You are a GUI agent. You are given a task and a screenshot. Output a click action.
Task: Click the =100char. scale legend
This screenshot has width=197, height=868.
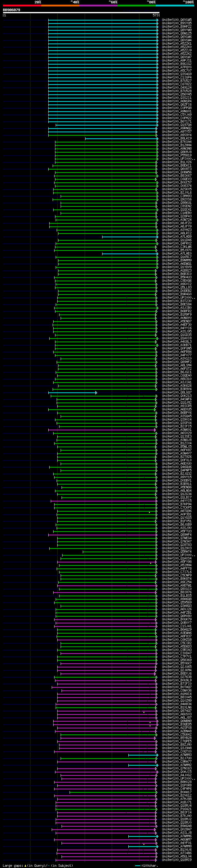[147, 866]
